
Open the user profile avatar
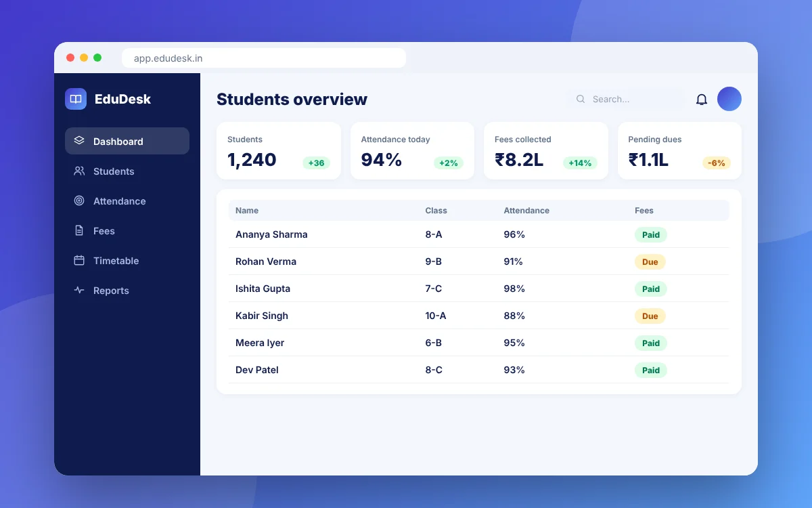(x=729, y=99)
